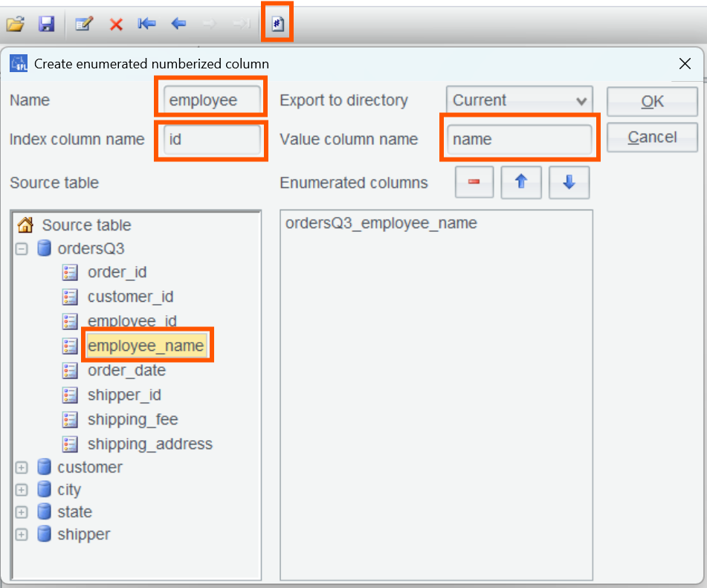Image resolution: width=707 pixels, height=588 pixels.
Task: Click the edit note pencil toolbar icon
Action: point(84,24)
